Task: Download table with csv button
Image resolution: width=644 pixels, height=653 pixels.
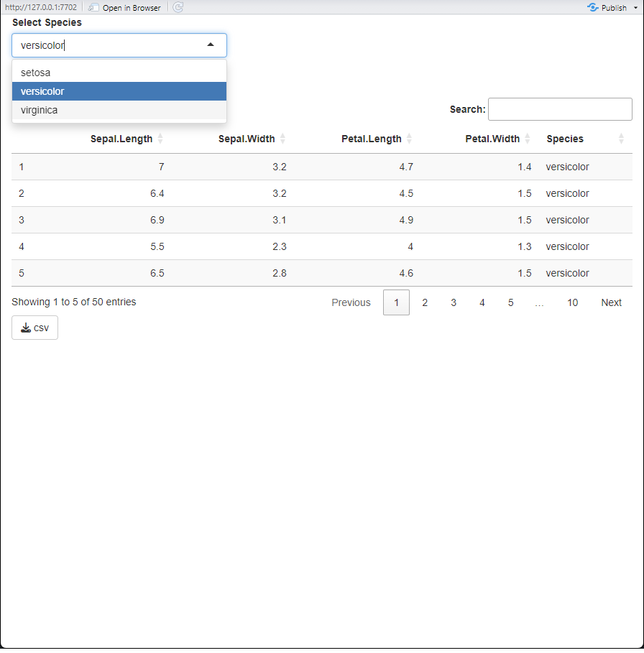Action: tap(34, 328)
